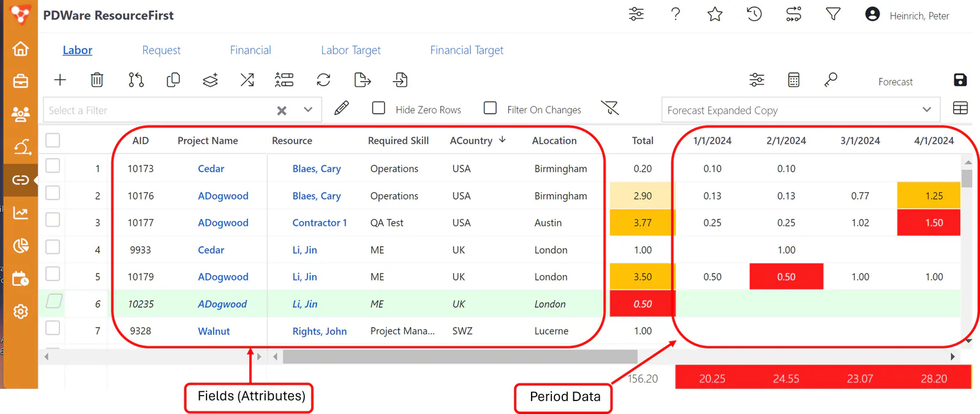980x414 pixels.
Task: Click the copy duplicate icon
Action: 173,80
